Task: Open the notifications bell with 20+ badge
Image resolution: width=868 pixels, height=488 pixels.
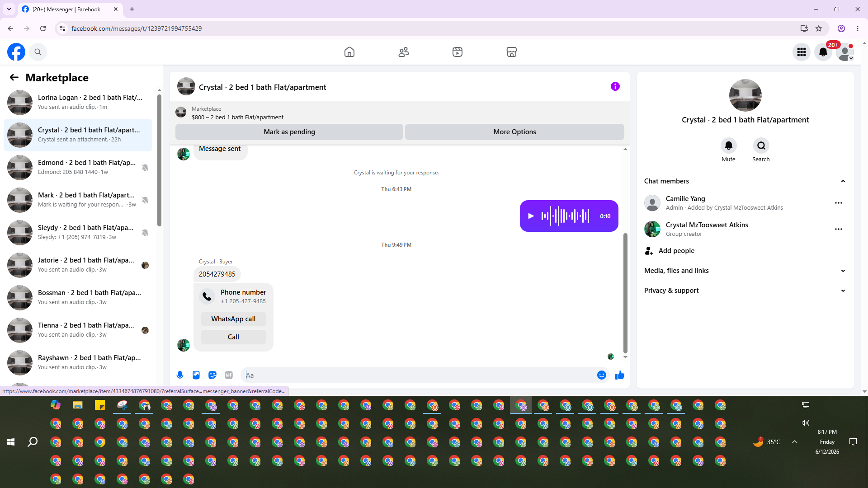Action: pos(823,52)
